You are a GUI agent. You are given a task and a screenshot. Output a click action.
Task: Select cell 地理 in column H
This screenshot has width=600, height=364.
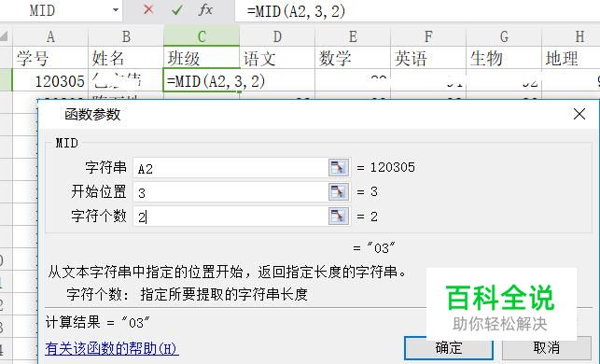571,58
